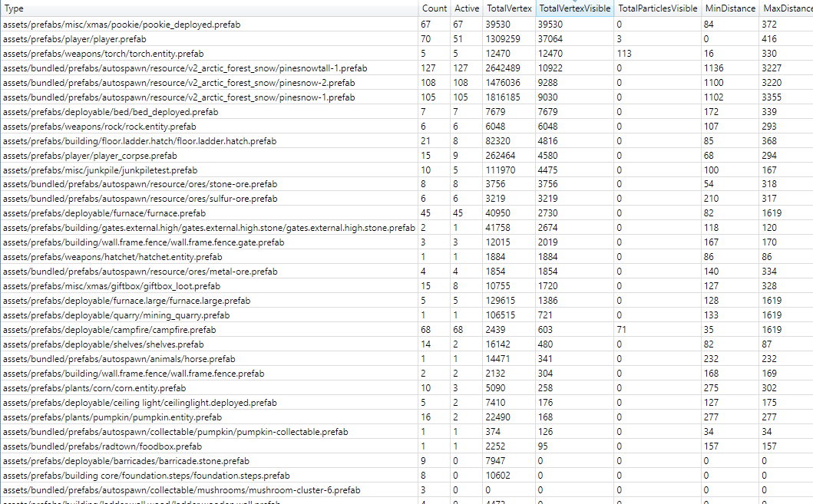Select the pumpkin-collectable.prefab row
Screen dimensions: 813x504
(407, 431)
